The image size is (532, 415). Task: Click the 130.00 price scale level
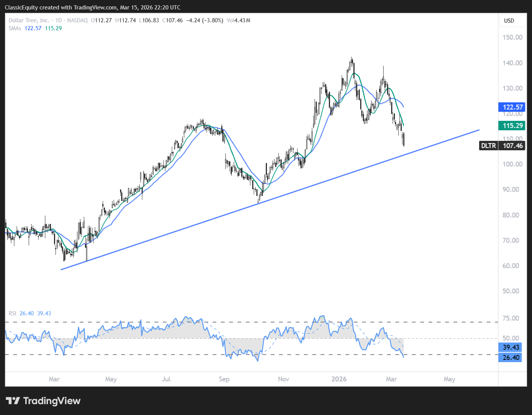point(512,88)
